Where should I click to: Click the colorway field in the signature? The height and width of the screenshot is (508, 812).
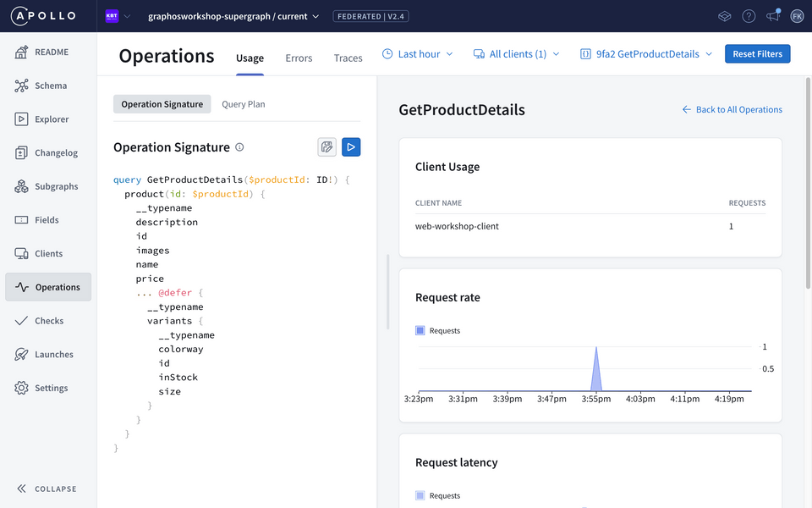(181, 350)
